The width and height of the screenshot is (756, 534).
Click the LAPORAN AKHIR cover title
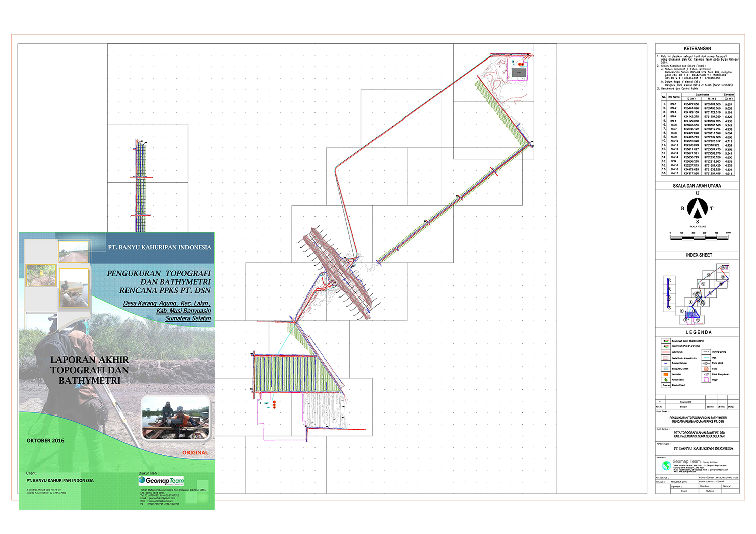click(x=89, y=370)
